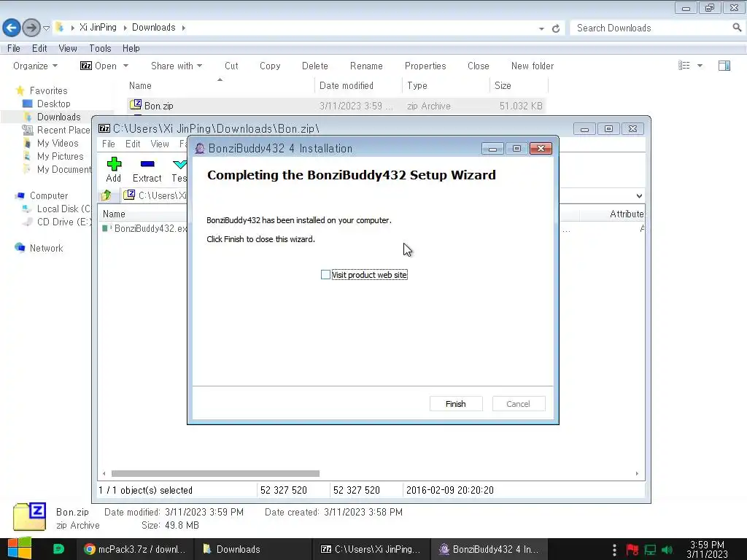
Task: Open the recent locations dropdown next to navigation arrows
Action: tap(46, 28)
